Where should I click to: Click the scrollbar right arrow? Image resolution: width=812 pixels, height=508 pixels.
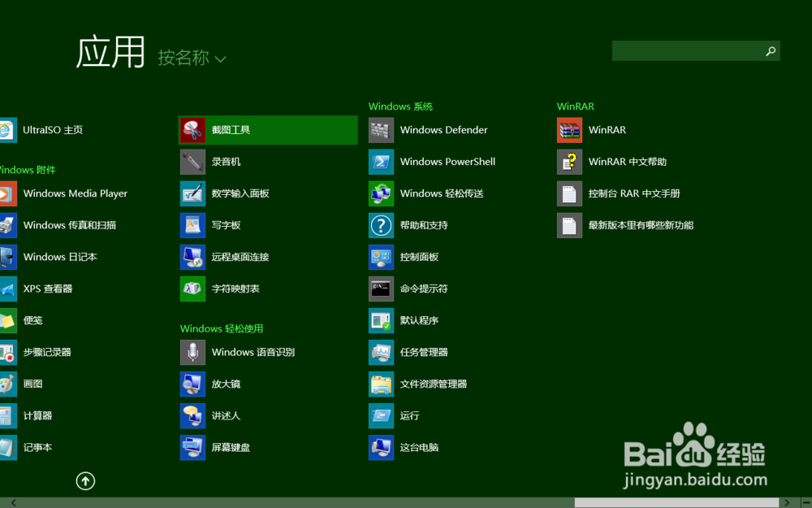(787, 503)
